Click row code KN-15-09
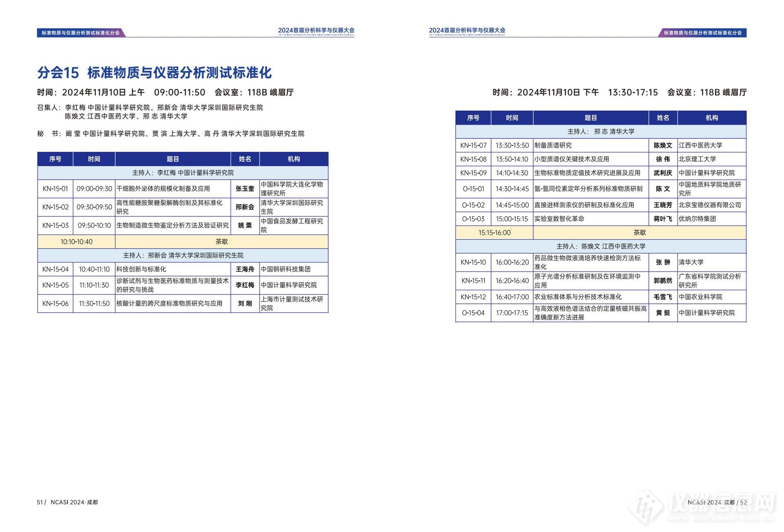This screenshot has height=532, width=784. pyautogui.click(x=473, y=173)
